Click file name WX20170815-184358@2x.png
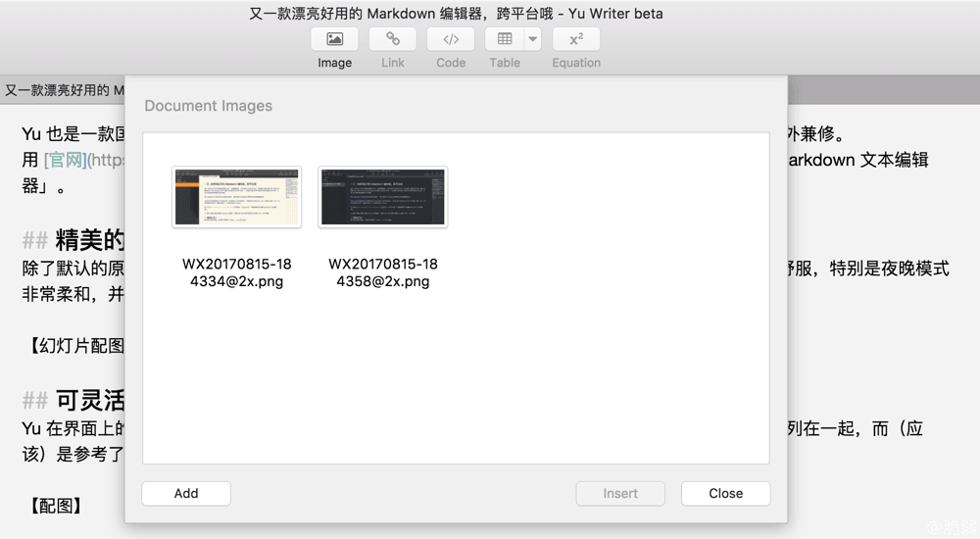Viewport: 980px width, 539px height. pos(383,272)
